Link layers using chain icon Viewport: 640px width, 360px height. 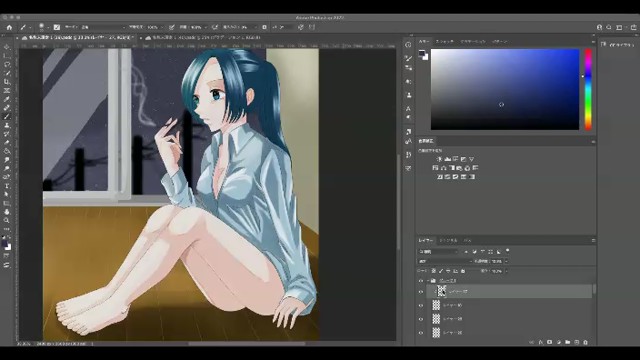click(x=531, y=342)
